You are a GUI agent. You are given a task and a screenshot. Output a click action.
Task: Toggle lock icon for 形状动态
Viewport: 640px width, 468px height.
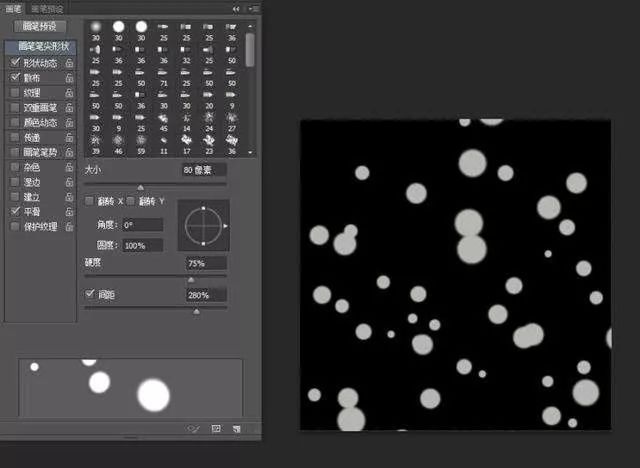click(x=69, y=63)
